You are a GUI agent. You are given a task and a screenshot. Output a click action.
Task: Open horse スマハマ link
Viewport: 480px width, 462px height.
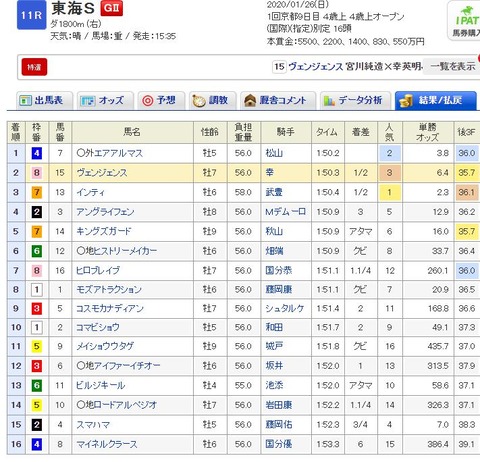93,425
